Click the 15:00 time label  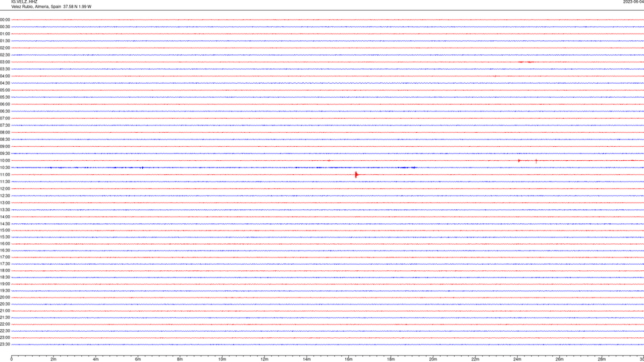pyautogui.click(x=5, y=230)
